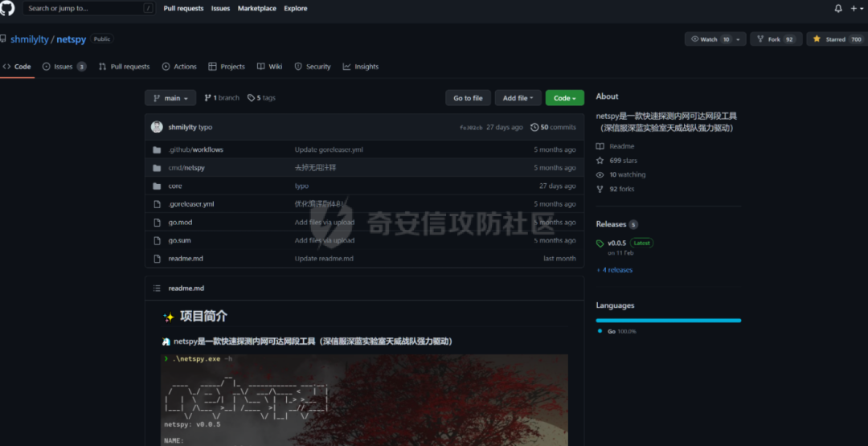
Task: Open the core folder
Action: click(175, 186)
